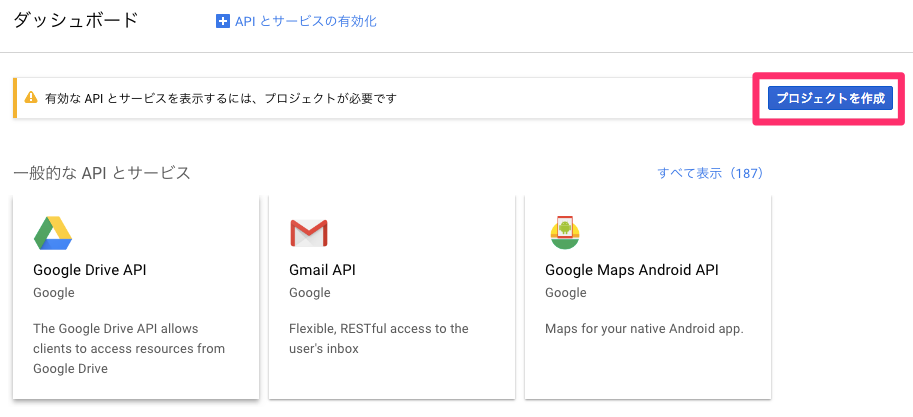Viewport: 913px width, 417px height.
Task: Click the project required warning message text
Action: (221, 99)
